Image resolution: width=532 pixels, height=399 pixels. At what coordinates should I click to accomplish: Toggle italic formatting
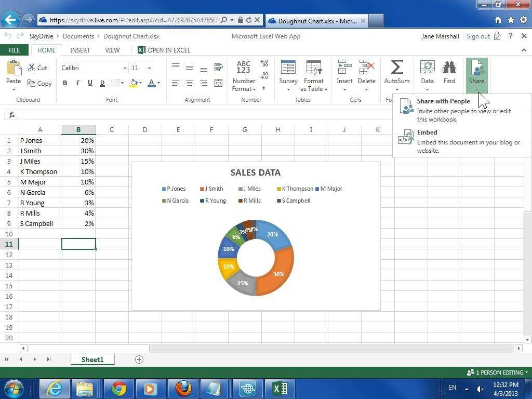point(77,83)
